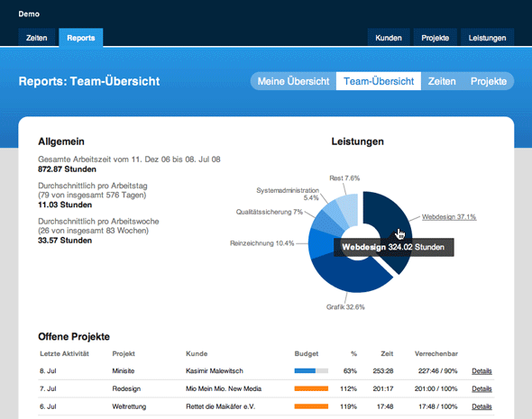Click the 253:28 time value
Viewport: 532px width, 419px height.
pyautogui.click(x=383, y=371)
